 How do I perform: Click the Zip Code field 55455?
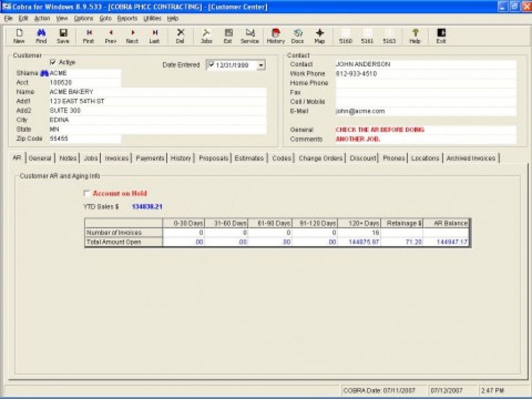85,139
